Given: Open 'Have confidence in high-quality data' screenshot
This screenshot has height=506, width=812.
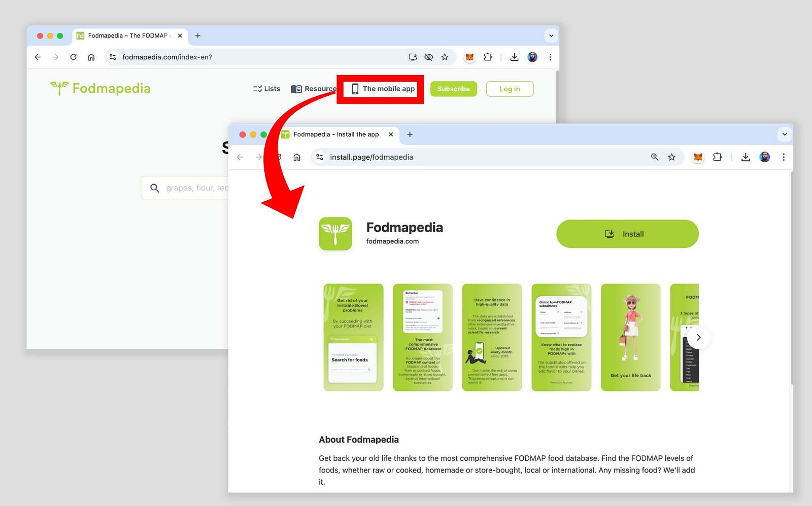Looking at the screenshot, I should pos(492,337).
